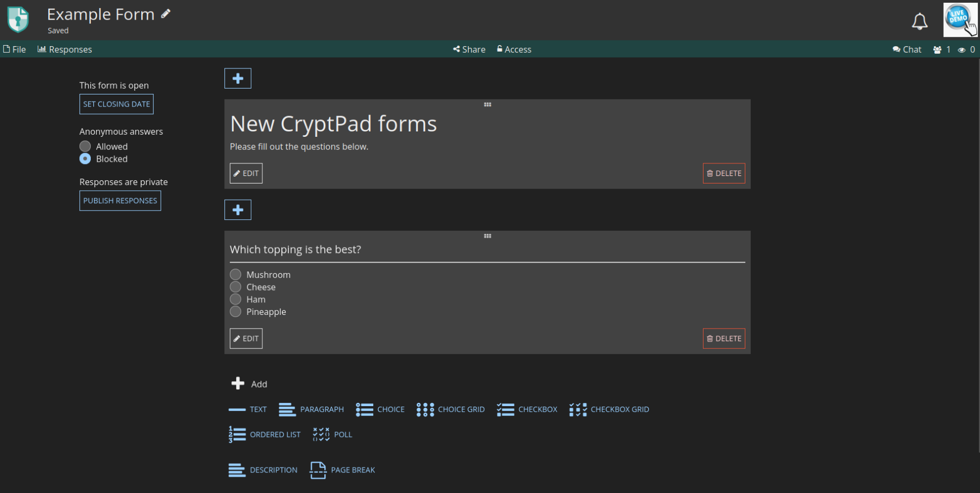
Task: Click plus button between description and question
Action: tap(238, 210)
